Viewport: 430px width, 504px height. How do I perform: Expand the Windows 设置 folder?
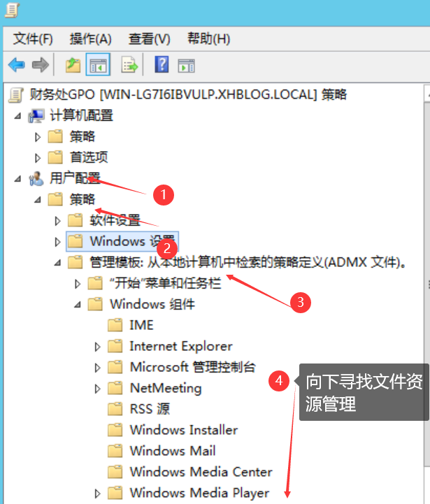[57, 242]
